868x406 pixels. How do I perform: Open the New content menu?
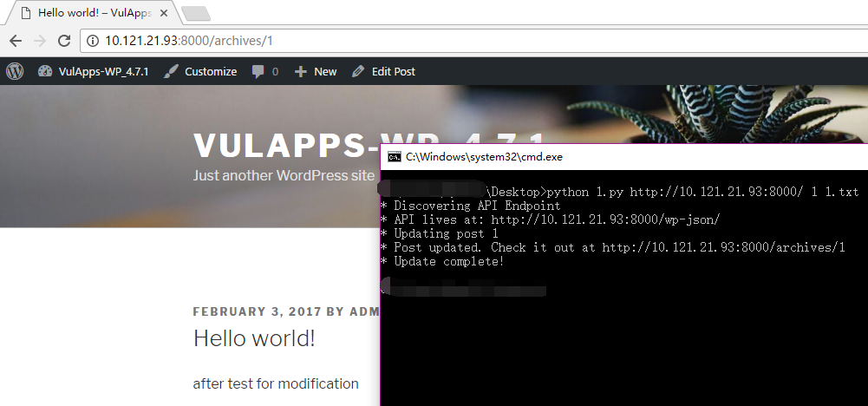click(x=316, y=71)
